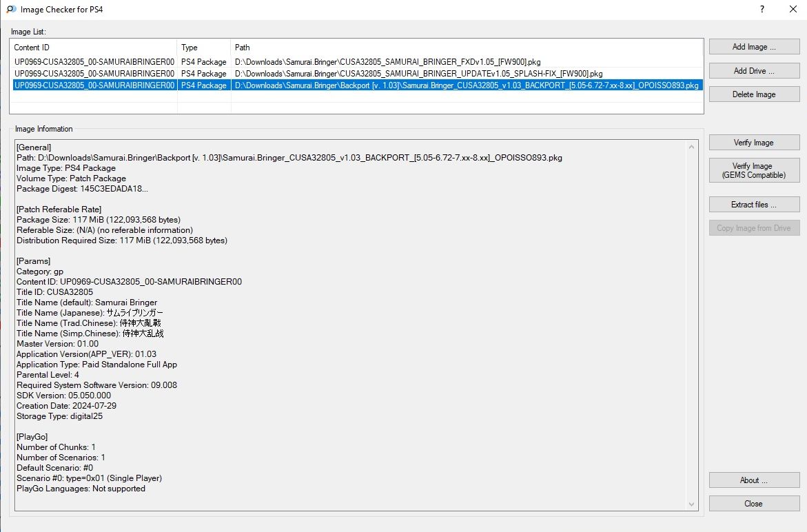Click the [Params] section heading
The height and width of the screenshot is (532, 807).
click(34, 261)
